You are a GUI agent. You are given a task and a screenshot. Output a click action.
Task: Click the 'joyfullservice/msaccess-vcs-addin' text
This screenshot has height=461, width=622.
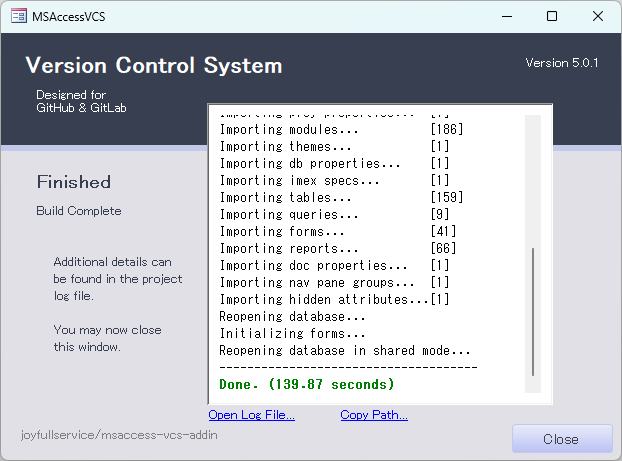pos(119,435)
